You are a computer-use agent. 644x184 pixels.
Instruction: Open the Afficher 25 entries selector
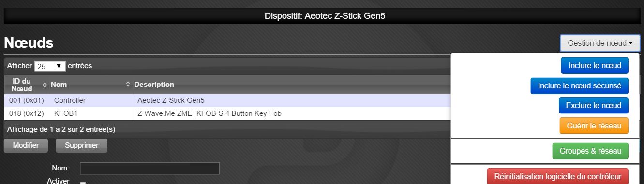[x=50, y=66]
